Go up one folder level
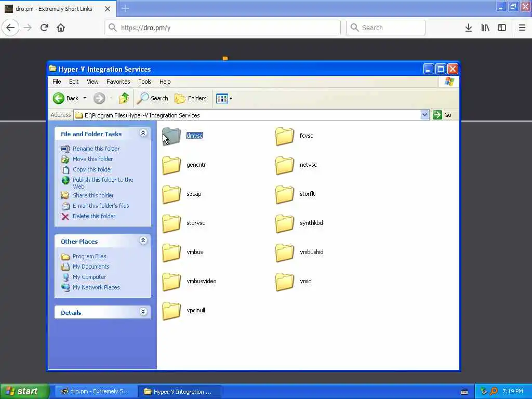This screenshot has width=532, height=399. pos(124,98)
